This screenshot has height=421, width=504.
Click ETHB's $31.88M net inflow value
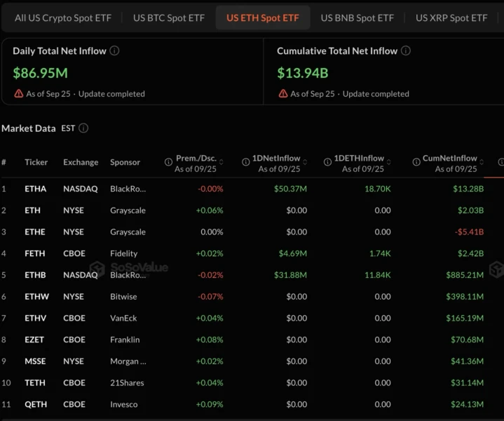pos(290,275)
